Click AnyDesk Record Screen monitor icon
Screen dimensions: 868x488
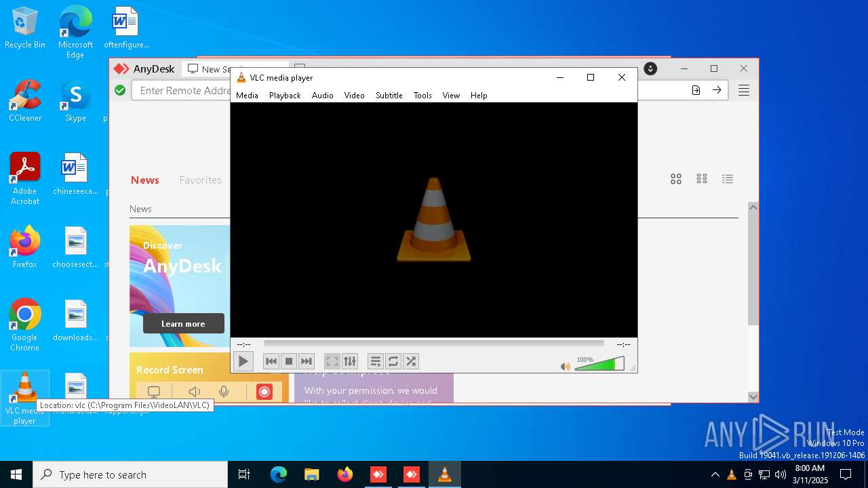[x=154, y=392]
